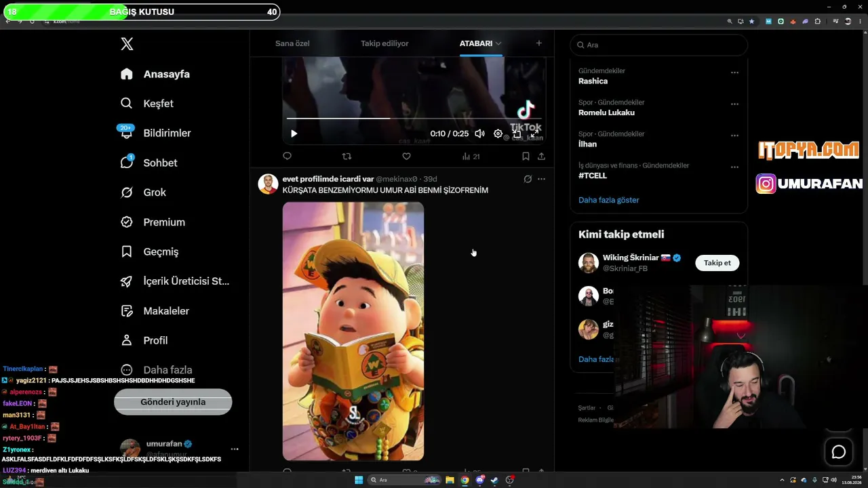The width and height of the screenshot is (868, 488).
Task: Open İçerik Üreticisi Stüdyosu
Action: point(175,281)
